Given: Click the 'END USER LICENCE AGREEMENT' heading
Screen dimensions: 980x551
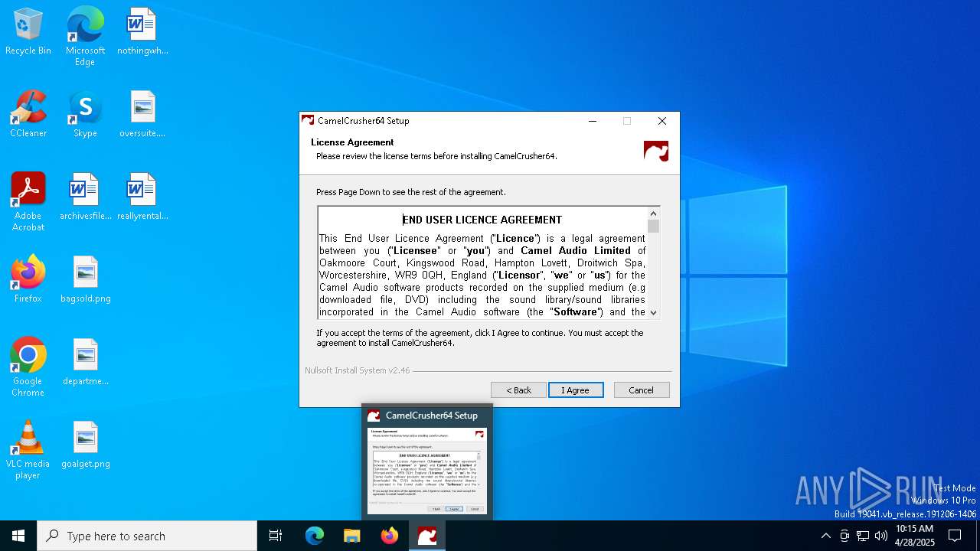Looking at the screenshot, I should click(482, 220).
